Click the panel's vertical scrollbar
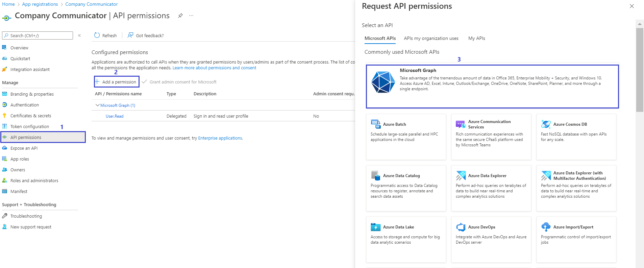The width and height of the screenshot is (644, 268). click(640, 70)
